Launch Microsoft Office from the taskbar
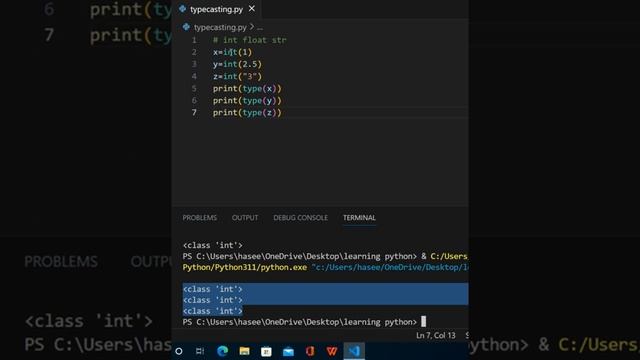Image resolution: width=640 pixels, height=360 pixels. [x=310, y=351]
